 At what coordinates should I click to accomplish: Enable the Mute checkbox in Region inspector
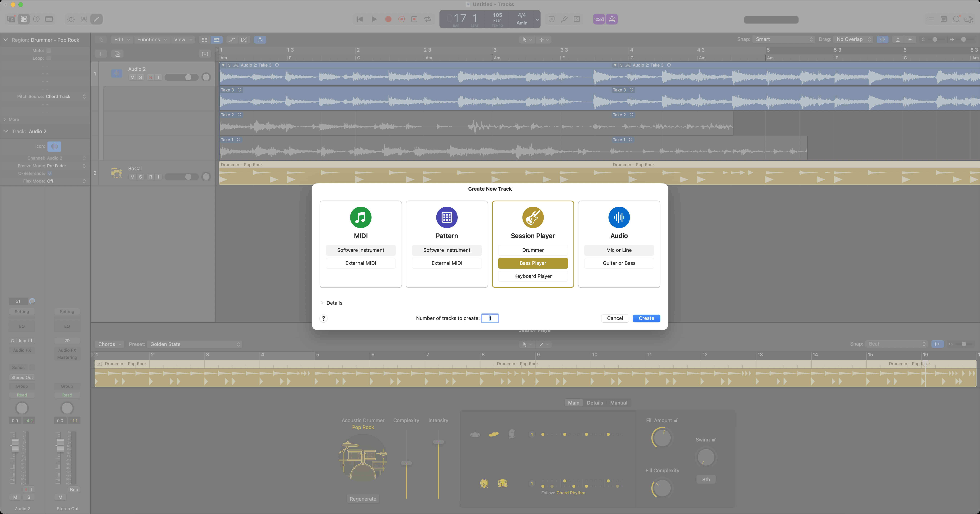pyautogui.click(x=49, y=50)
